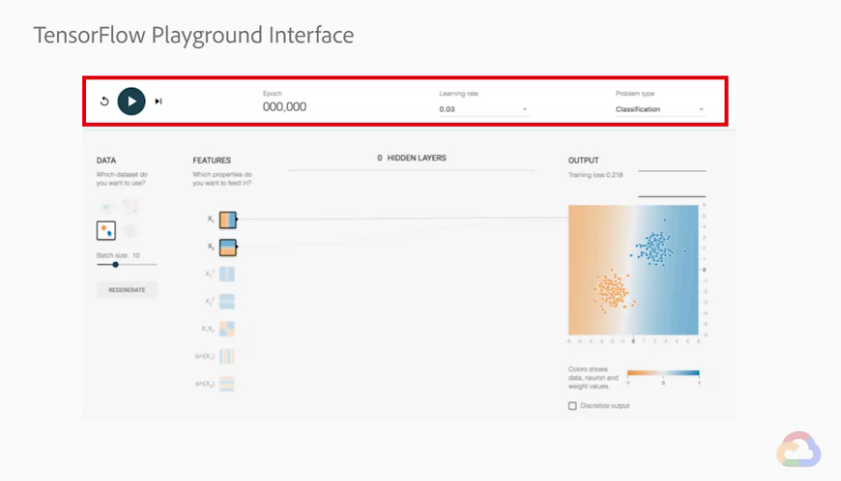Click the Batch size slider handle
Screen dimensions: 841x481
[x=115, y=264]
